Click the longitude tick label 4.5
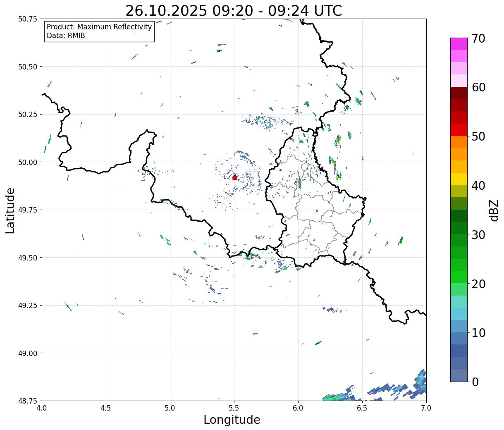This screenshot has height=430, width=504. [x=106, y=408]
